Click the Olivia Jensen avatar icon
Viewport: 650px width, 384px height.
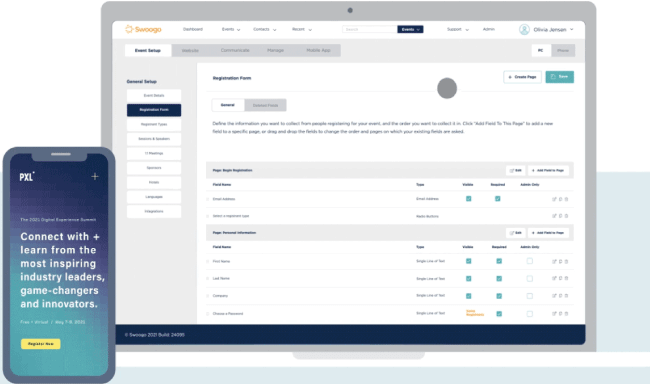(524, 29)
